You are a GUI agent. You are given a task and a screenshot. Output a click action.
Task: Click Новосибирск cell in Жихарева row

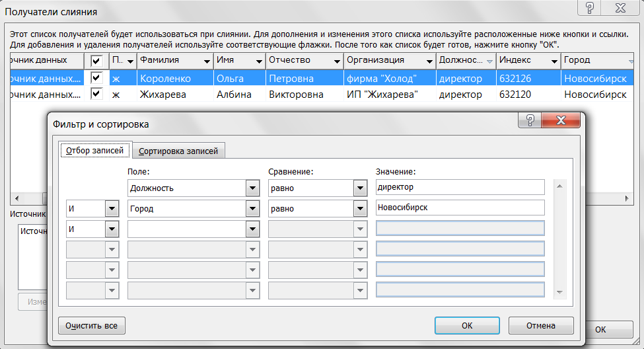[x=597, y=94]
